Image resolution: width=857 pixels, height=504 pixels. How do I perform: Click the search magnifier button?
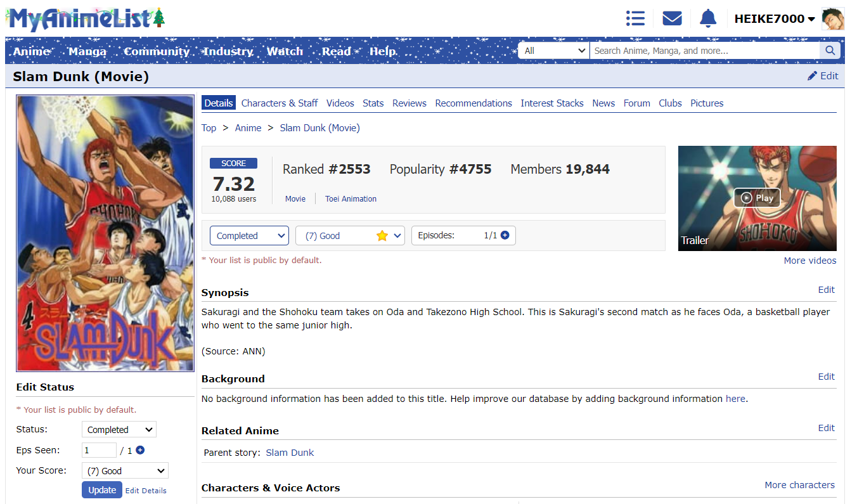[x=830, y=51]
